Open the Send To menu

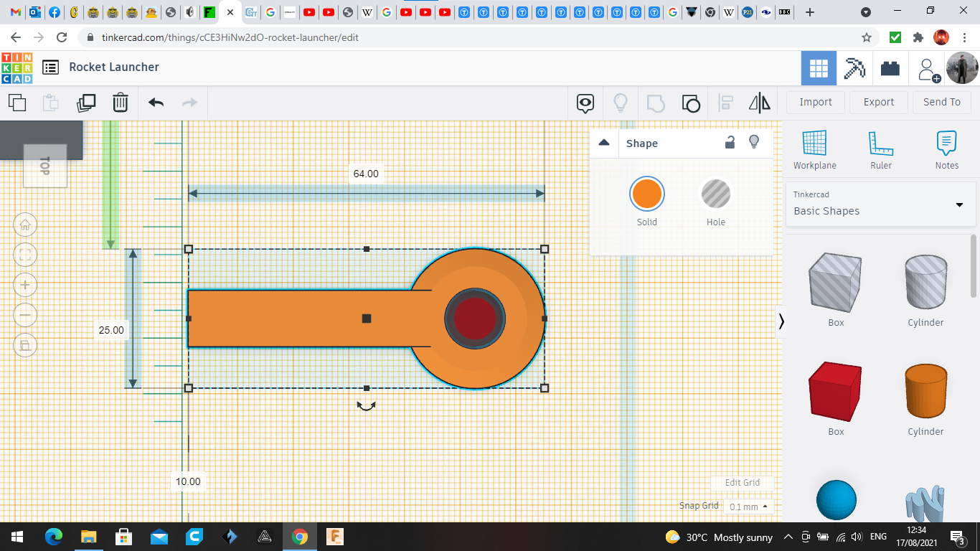click(941, 102)
